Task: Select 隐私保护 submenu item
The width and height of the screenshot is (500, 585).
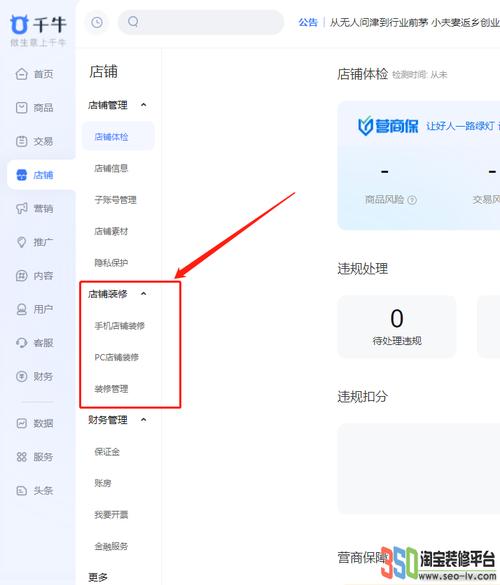Action: (x=111, y=263)
